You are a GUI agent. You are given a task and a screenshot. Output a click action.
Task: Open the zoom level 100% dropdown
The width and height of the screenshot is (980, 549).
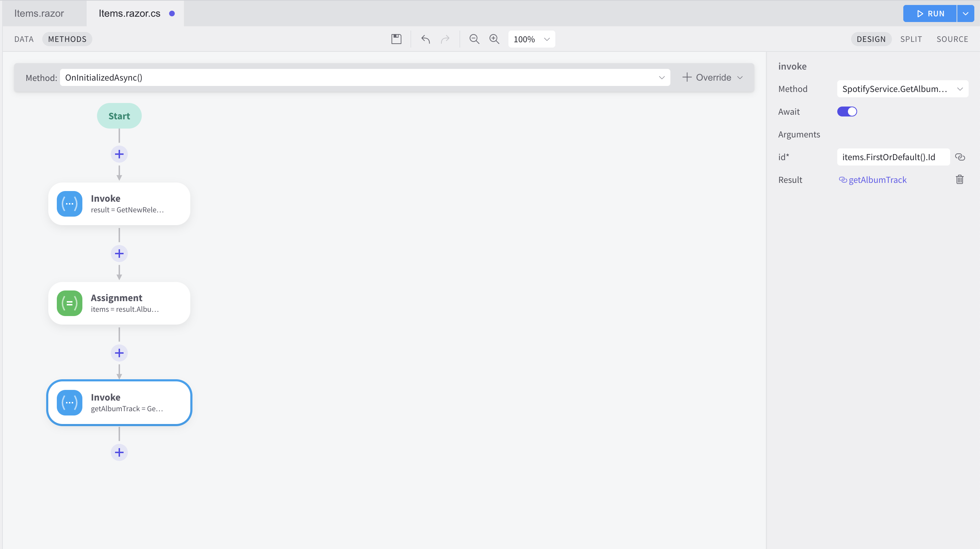click(532, 39)
